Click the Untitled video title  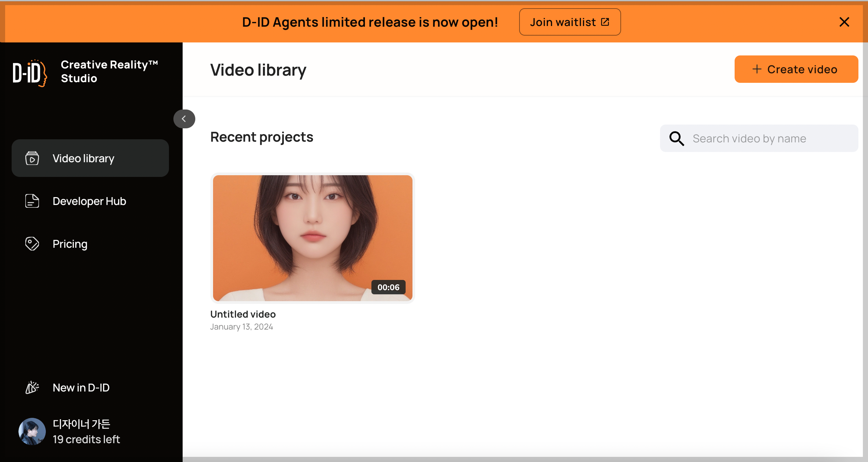pos(243,314)
